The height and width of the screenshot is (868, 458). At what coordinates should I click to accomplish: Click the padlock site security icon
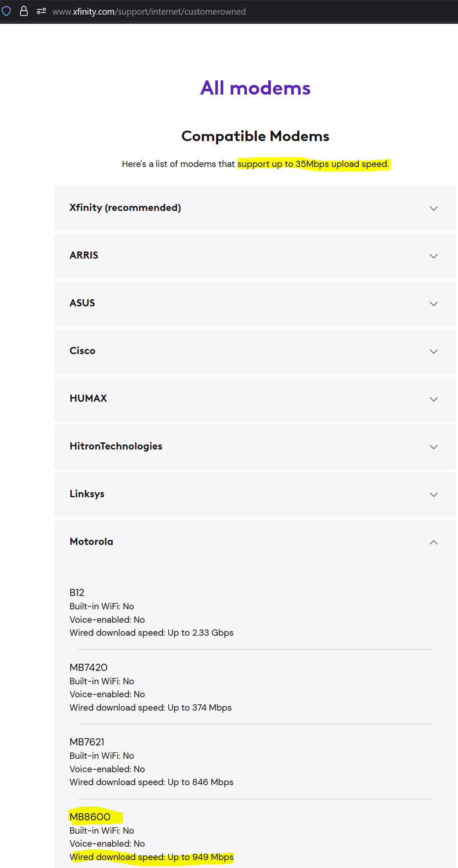click(24, 11)
